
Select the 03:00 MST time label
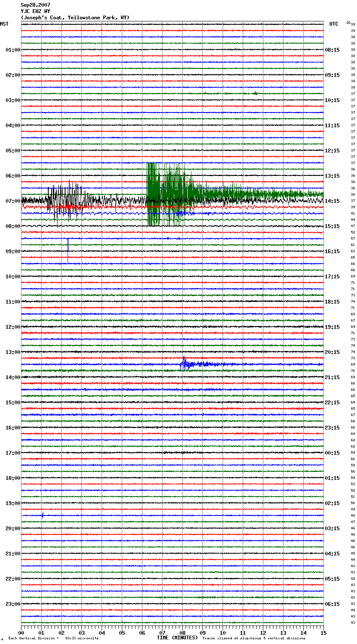[x=13, y=100]
